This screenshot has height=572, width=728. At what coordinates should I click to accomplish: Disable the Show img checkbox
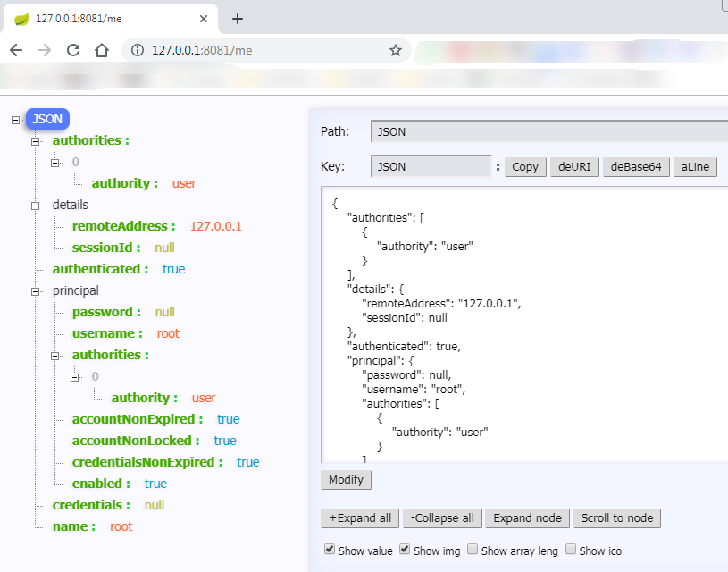point(404,551)
